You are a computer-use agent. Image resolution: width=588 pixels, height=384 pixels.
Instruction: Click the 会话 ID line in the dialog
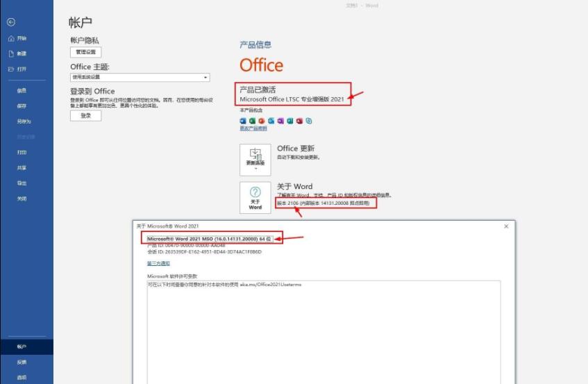pyautogui.click(x=204, y=252)
